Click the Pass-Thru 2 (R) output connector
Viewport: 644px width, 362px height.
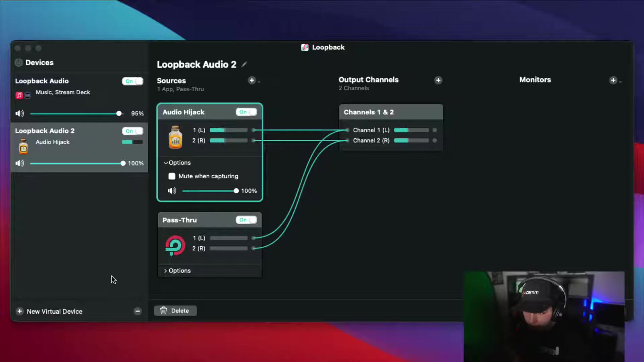(x=254, y=248)
